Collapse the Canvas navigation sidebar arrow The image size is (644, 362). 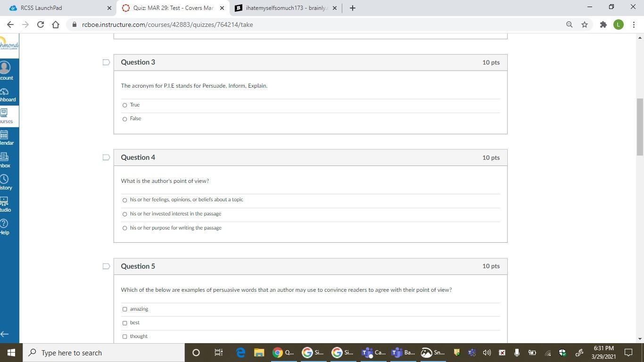click(x=5, y=334)
